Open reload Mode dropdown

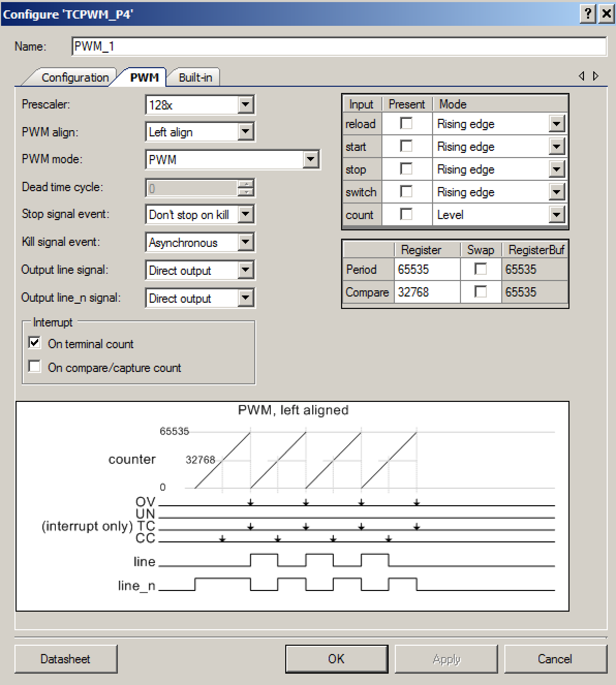(x=557, y=124)
